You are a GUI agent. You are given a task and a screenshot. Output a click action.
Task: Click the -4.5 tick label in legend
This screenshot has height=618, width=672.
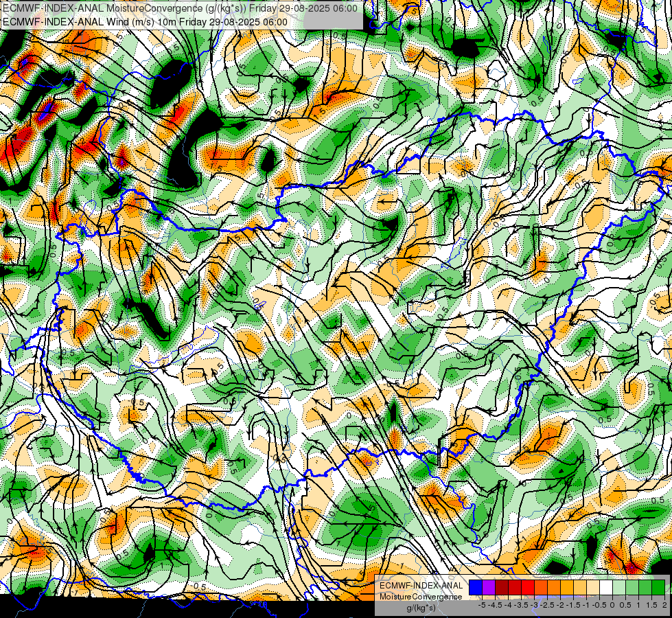495,605
